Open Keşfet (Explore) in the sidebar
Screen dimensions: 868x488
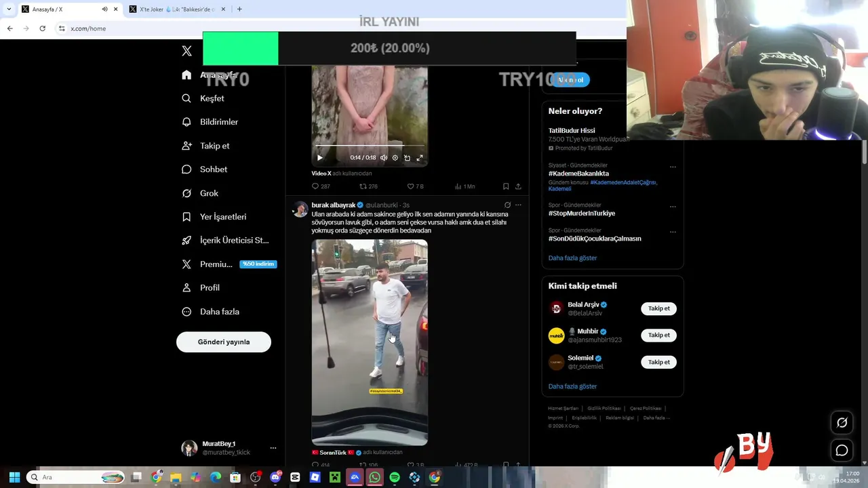coord(203,98)
